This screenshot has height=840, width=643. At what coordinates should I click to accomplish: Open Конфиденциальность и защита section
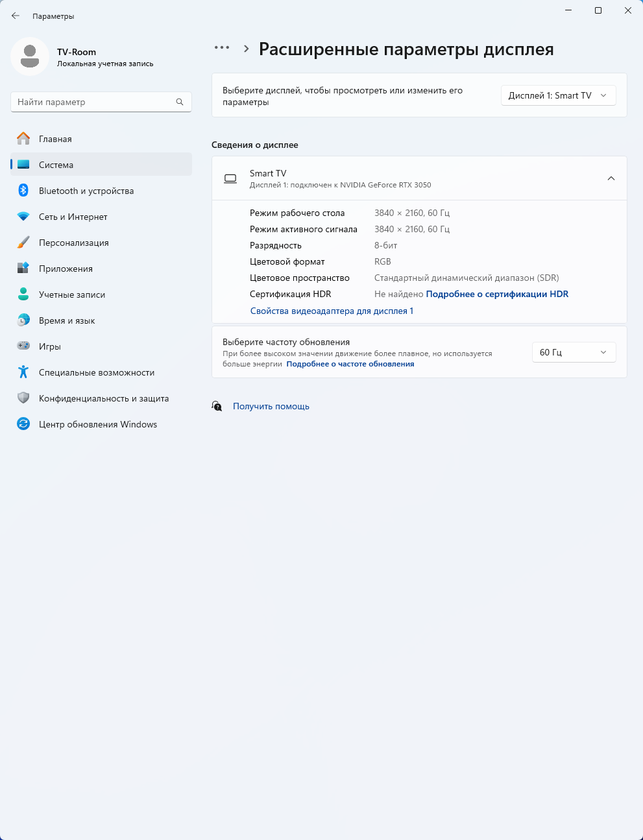click(x=104, y=398)
